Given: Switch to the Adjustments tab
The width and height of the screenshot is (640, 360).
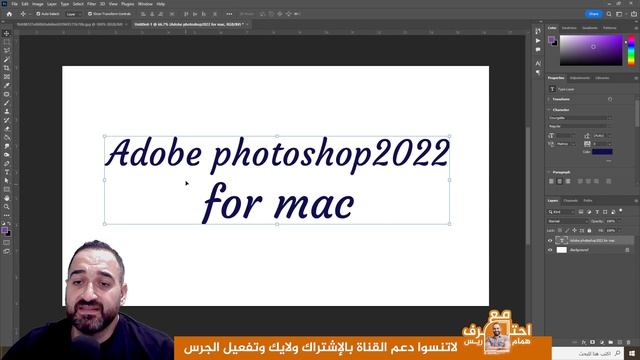Looking at the screenshot, I should click(x=580, y=78).
